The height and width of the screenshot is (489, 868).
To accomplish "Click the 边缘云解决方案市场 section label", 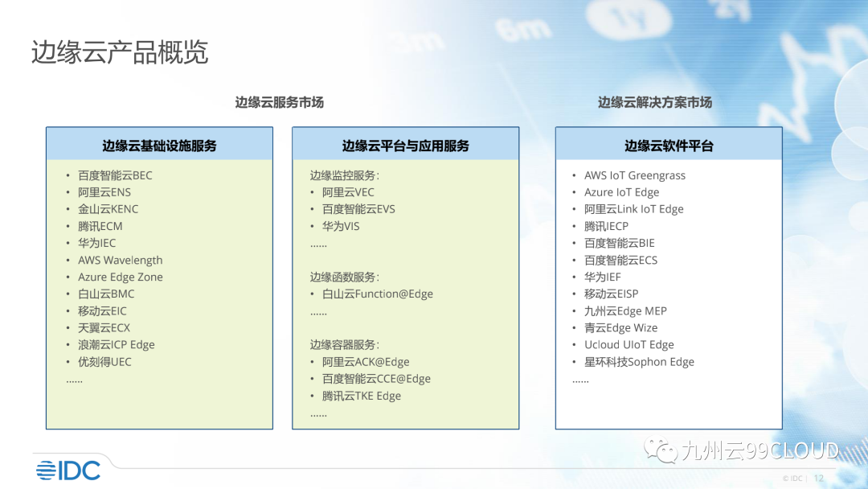I will coord(654,102).
